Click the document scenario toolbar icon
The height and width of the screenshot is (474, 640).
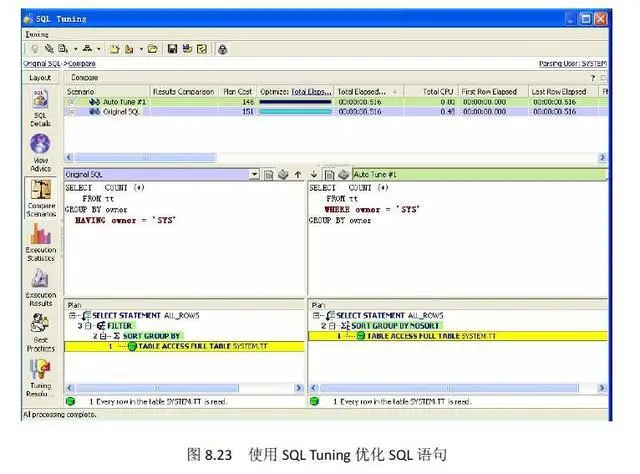coord(62,49)
